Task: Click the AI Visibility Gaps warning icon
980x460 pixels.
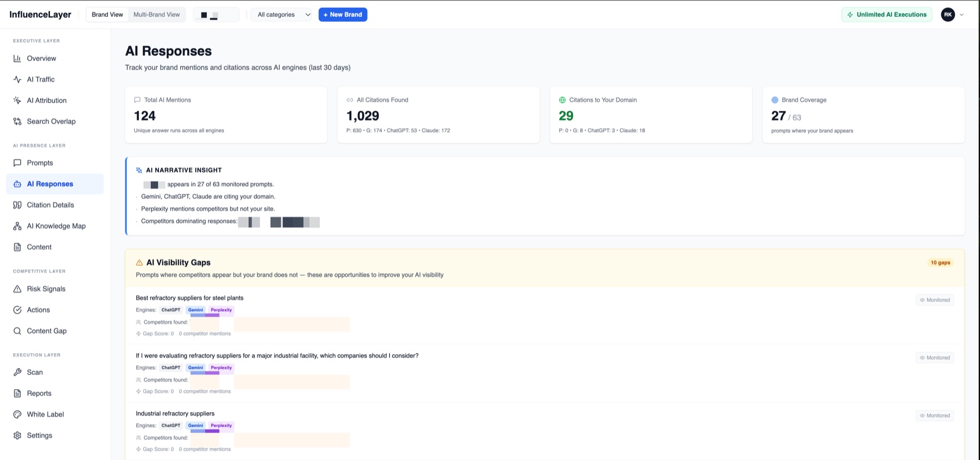Action: (139, 263)
